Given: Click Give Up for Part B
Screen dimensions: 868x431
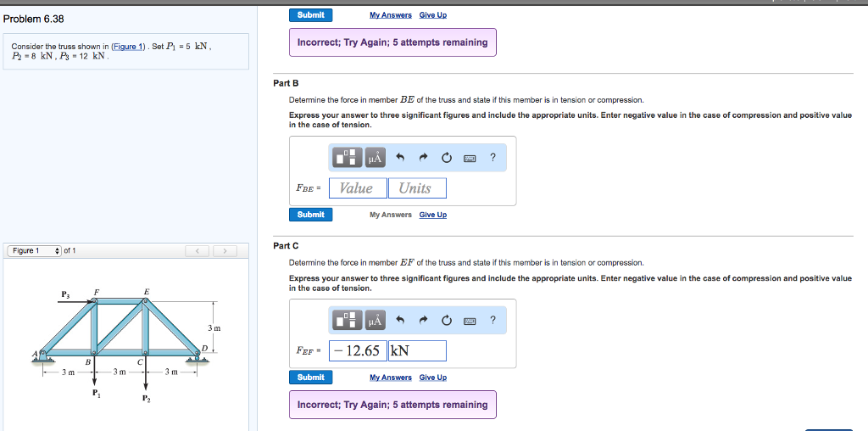Looking at the screenshot, I should click(433, 215).
